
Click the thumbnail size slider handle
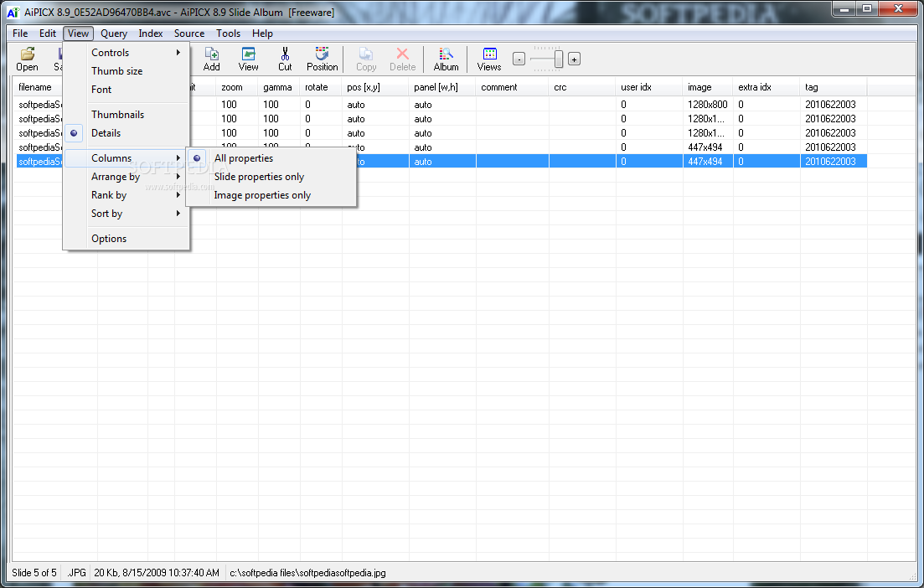558,59
